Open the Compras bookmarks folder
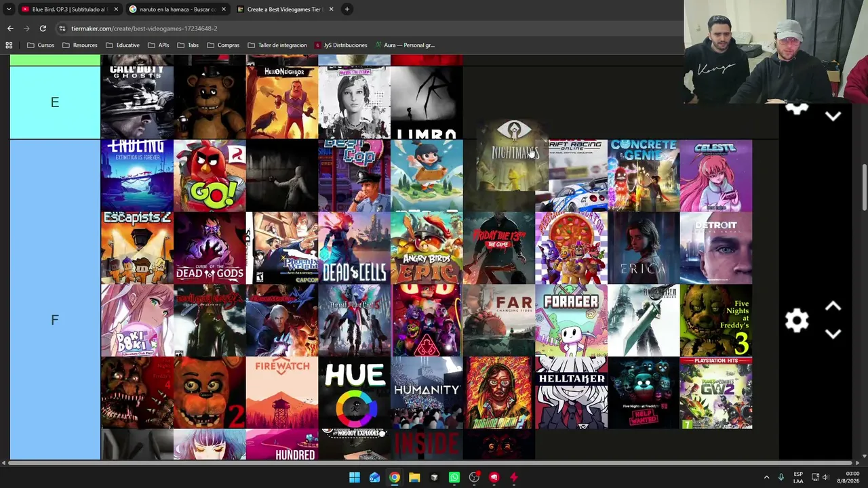Image resolution: width=868 pixels, height=488 pixels. pos(223,45)
